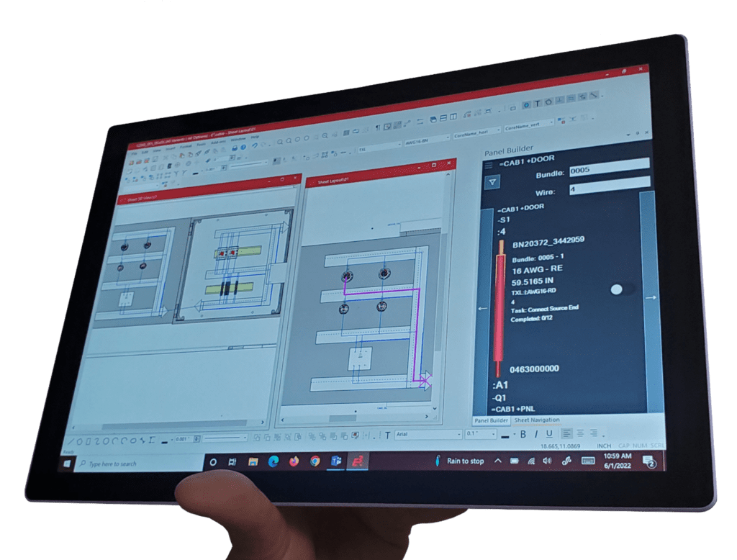Screen dimensions: 737x560
Task: Open the Window menu
Action: click(x=238, y=139)
